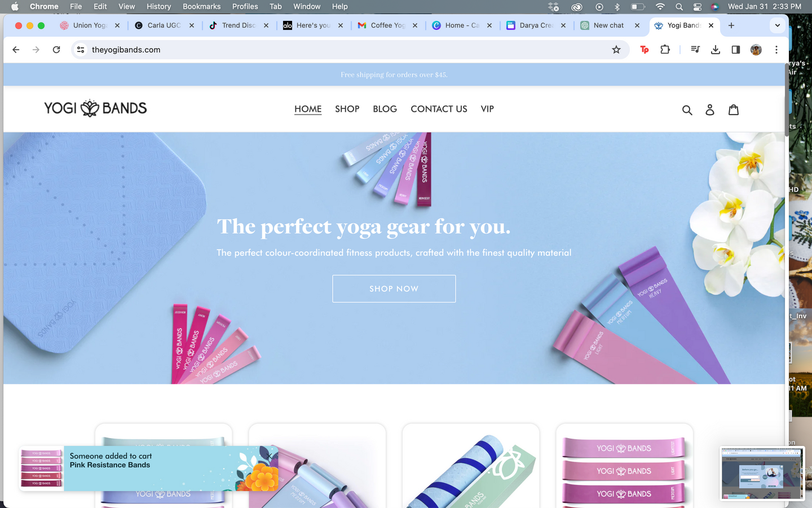This screenshot has height=508, width=812.
Task: Open the account login person icon
Action: [x=710, y=110]
